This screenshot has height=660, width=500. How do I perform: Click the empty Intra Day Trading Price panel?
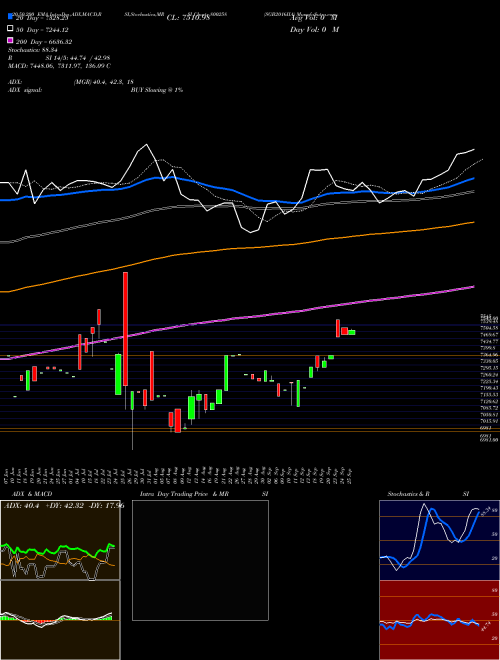click(x=200, y=560)
